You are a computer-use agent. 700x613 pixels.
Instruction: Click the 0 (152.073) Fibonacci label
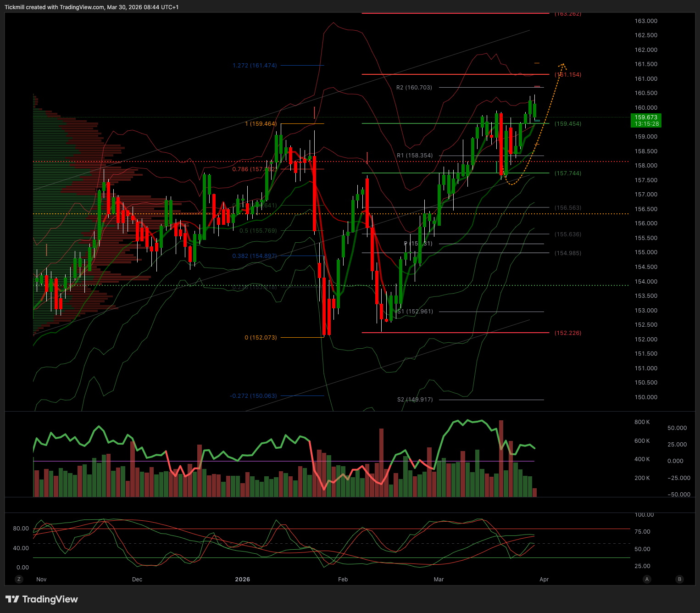[261, 338]
